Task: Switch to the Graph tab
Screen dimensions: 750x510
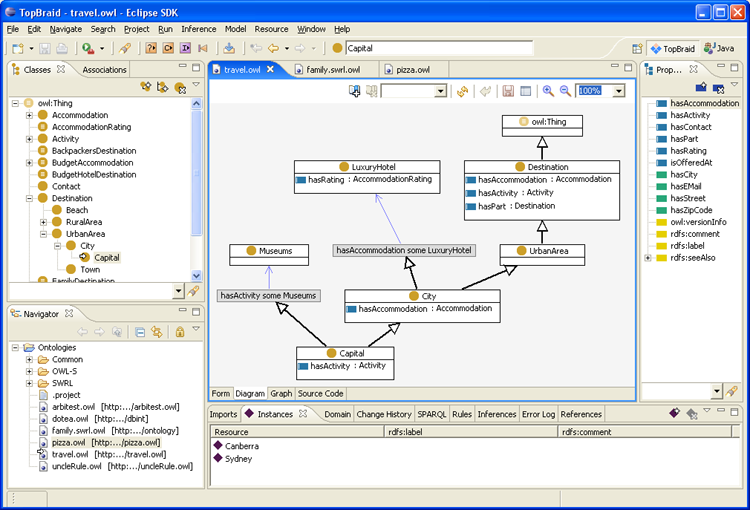Action: click(x=281, y=394)
